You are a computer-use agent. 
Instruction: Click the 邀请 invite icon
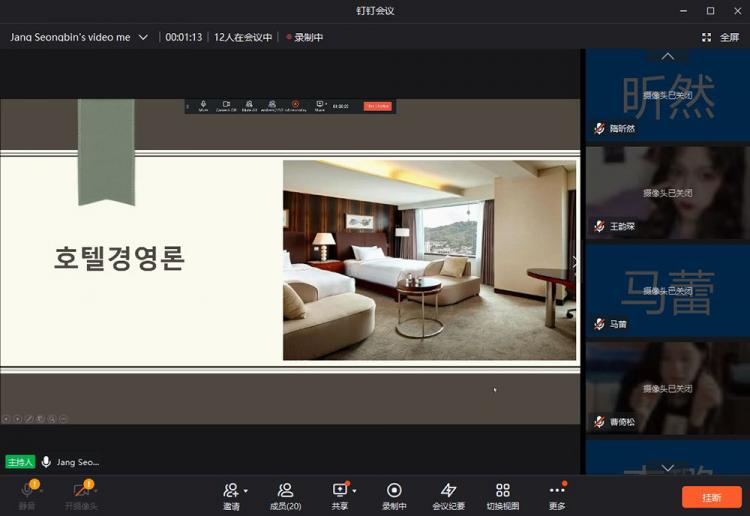click(x=231, y=490)
